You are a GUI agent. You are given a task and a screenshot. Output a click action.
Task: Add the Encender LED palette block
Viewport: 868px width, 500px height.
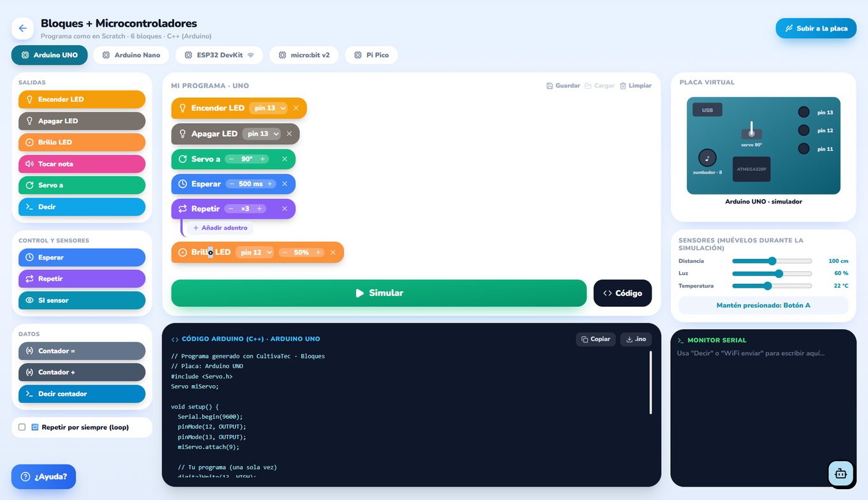tap(82, 99)
